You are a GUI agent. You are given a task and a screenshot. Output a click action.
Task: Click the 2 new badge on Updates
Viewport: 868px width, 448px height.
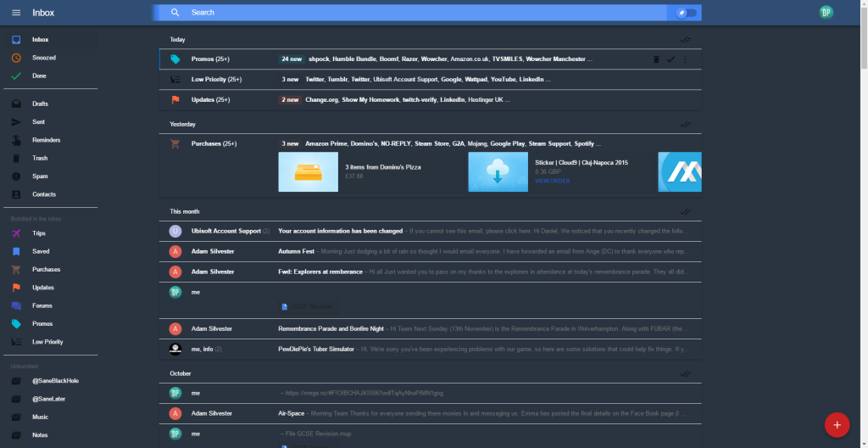click(x=290, y=100)
